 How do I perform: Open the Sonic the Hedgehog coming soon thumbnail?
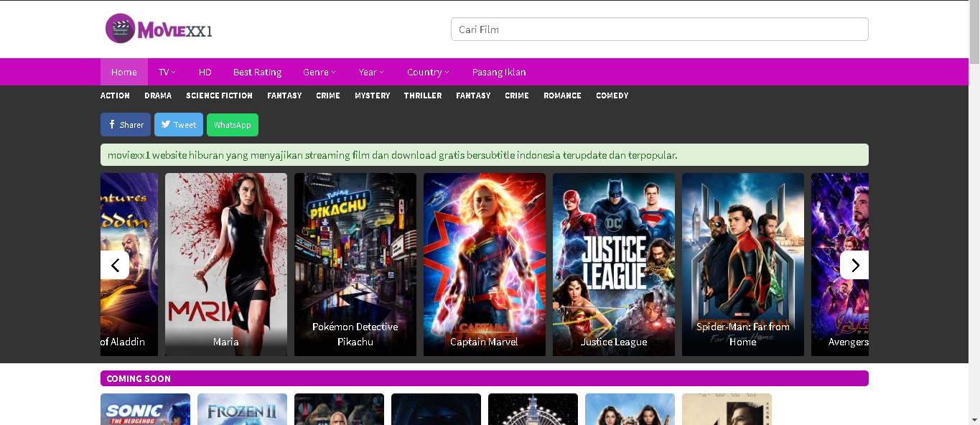[145, 409]
